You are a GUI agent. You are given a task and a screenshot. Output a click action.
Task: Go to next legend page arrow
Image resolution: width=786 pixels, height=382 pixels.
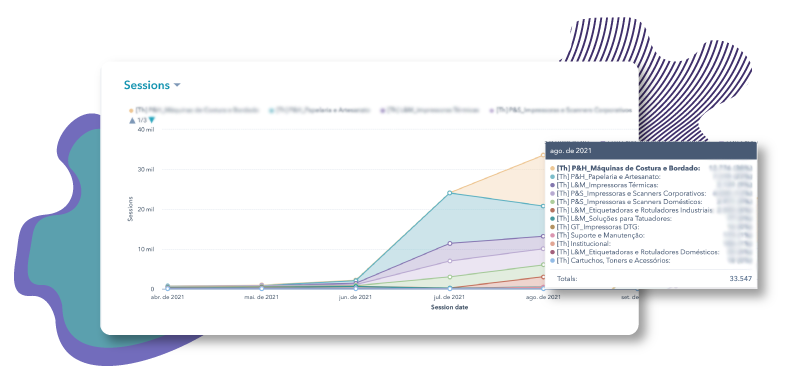point(152,120)
